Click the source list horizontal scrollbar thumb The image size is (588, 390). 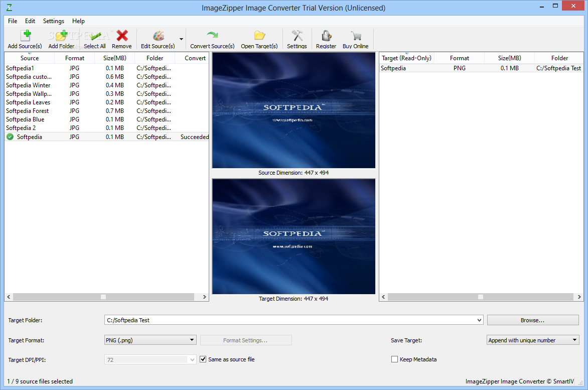pyautogui.click(x=103, y=297)
